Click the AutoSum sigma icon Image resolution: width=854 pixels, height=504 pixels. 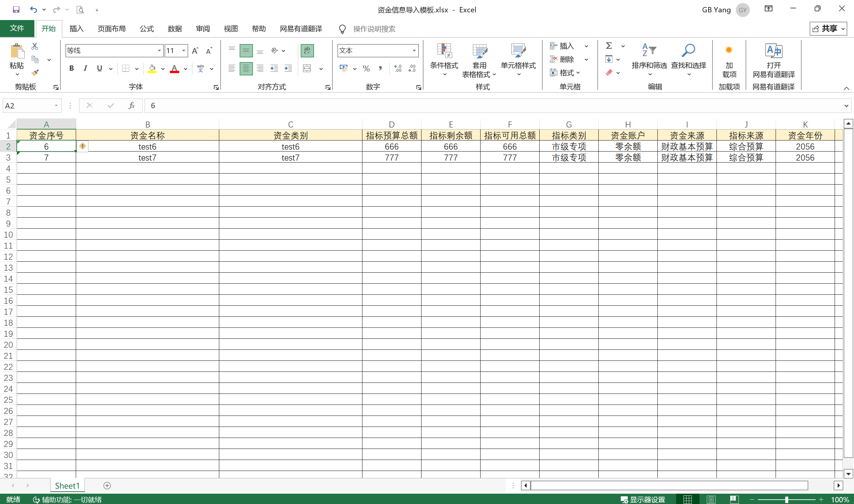[609, 46]
